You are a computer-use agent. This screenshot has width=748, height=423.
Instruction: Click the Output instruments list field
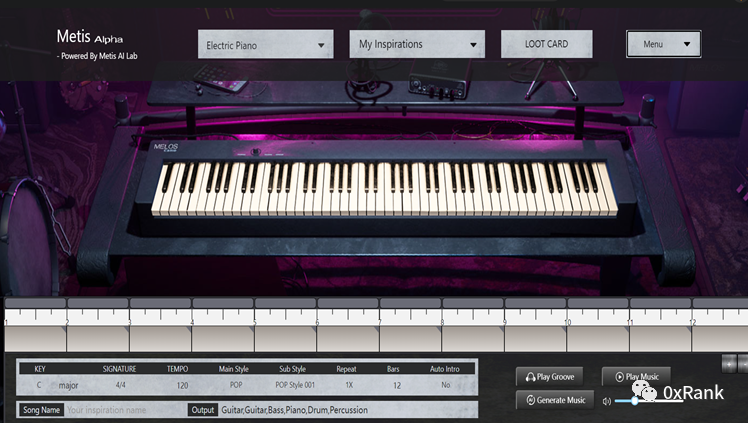pyautogui.click(x=347, y=410)
